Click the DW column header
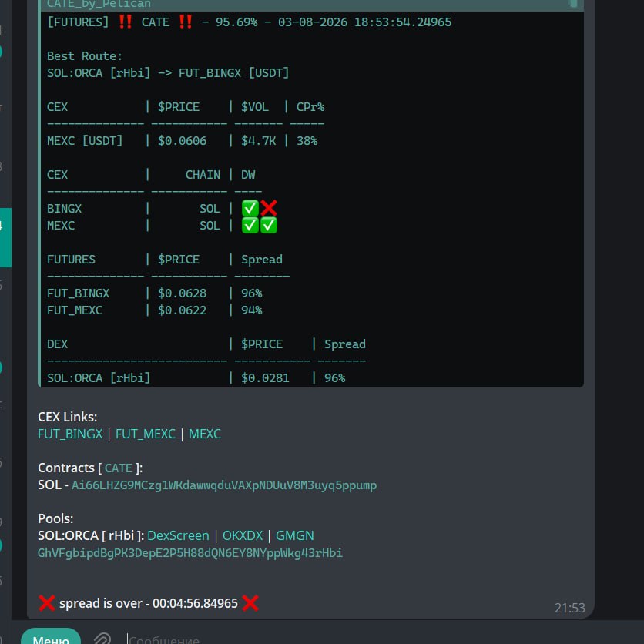The image size is (644, 644). [247, 175]
